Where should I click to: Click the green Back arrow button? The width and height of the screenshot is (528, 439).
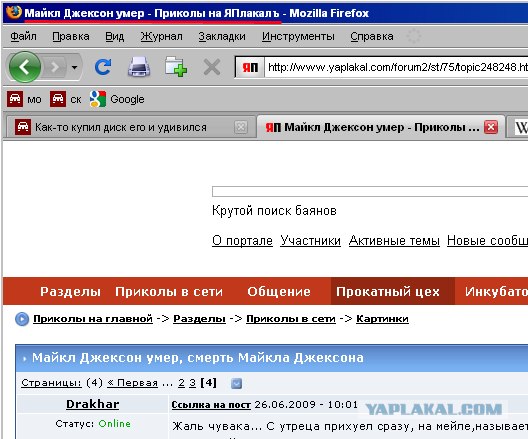point(25,67)
